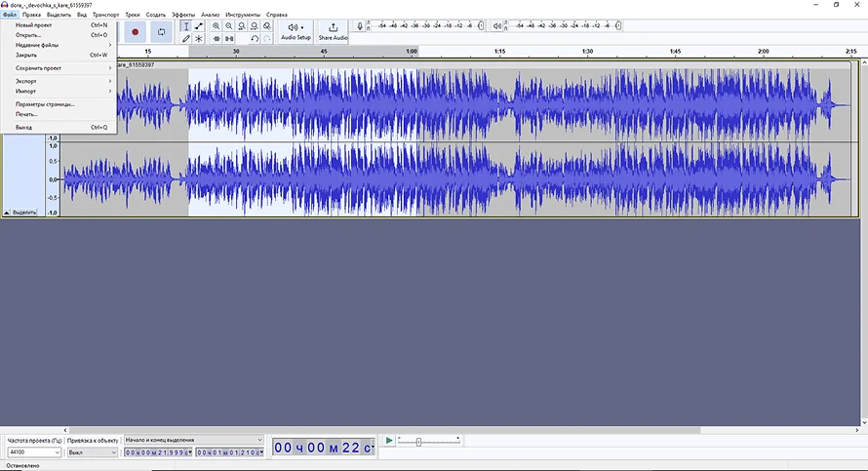Select the Draw pencil tool
868x471 pixels.
186,39
